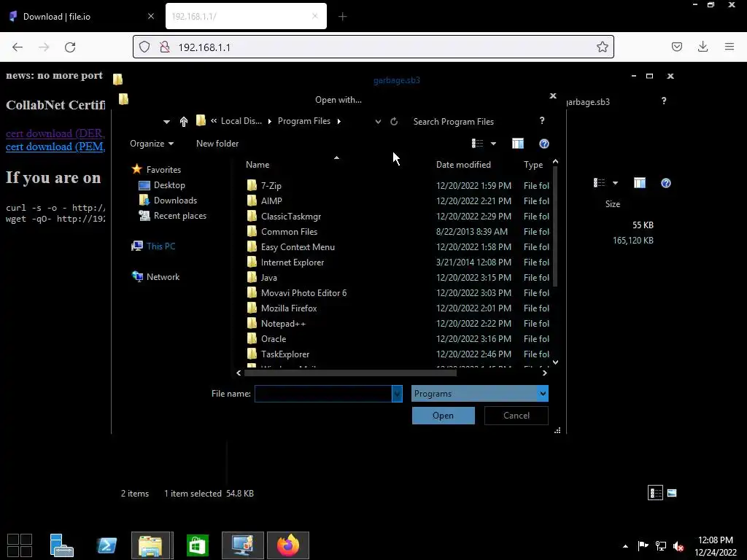Expand the File name history dropdown
The width and height of the screenshot is (747, 560).
click(x=397, y=394)
